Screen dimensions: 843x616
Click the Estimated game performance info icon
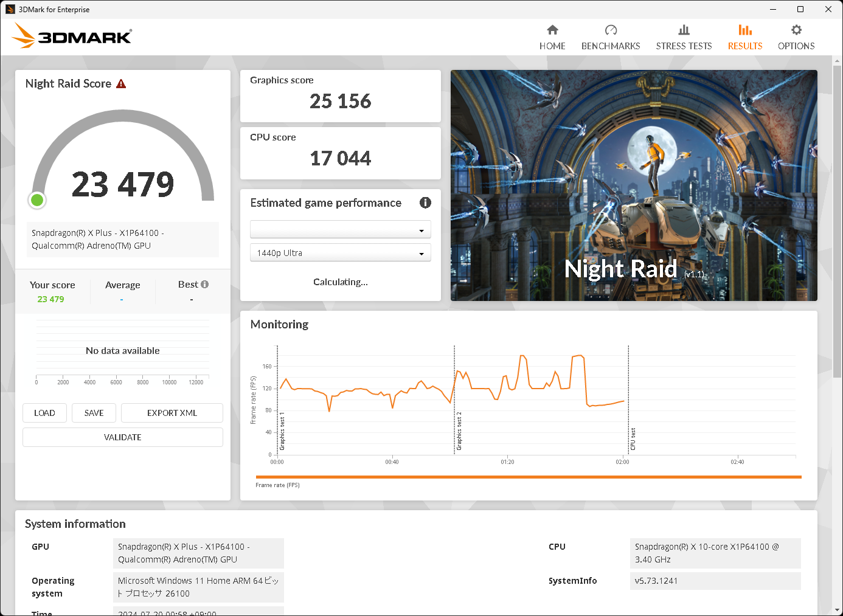(425, 202)
